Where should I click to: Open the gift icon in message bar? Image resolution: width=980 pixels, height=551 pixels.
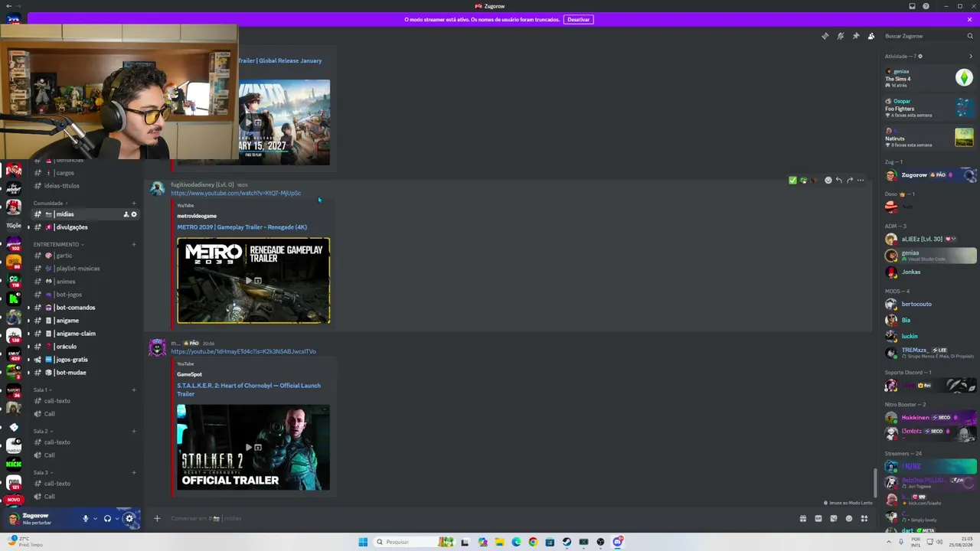(803, 518)
